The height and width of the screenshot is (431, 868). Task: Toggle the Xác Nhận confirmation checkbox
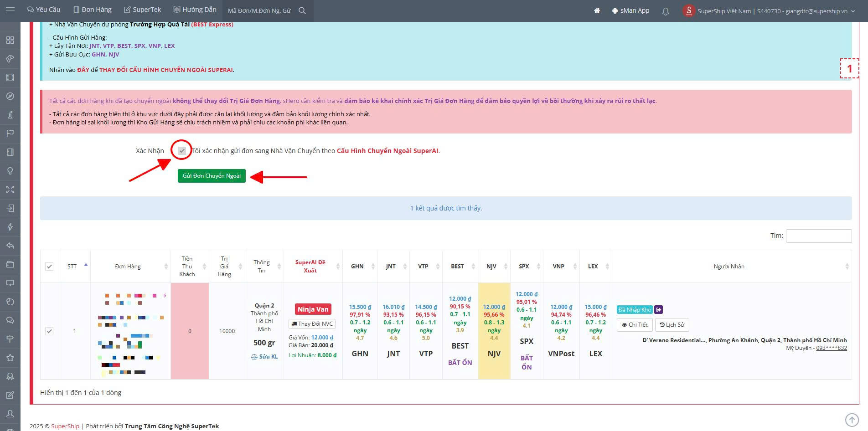pos(182,150)
